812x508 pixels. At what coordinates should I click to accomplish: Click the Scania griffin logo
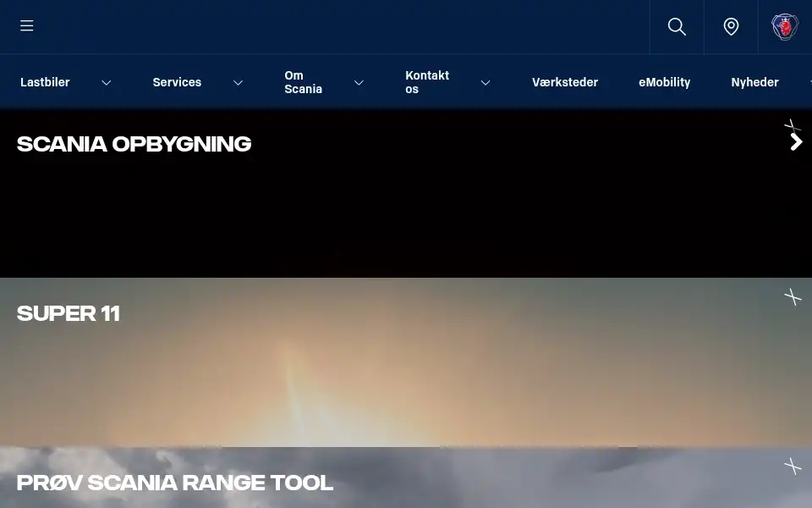click(785, 26)
